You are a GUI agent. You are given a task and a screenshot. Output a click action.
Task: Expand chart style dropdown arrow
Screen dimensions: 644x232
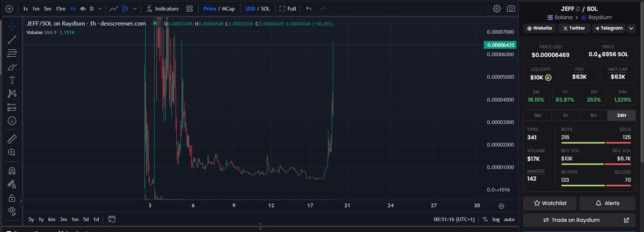135,9
